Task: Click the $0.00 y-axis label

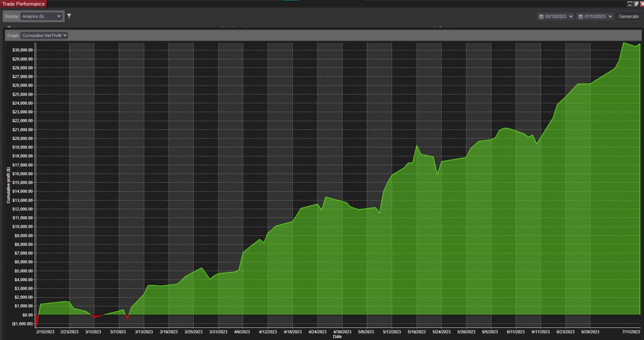Action: point(25,315)
